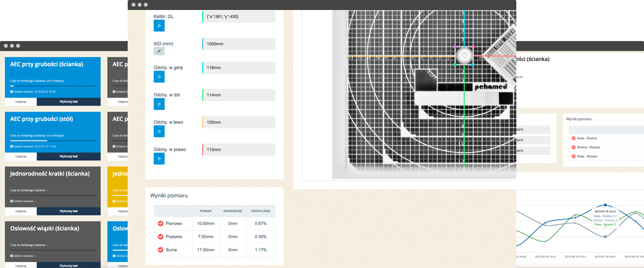Viewport: 644px width, 268px height.
Task: Click crosshair button under Odchy. w górę
Action: [x=159, y=78]
